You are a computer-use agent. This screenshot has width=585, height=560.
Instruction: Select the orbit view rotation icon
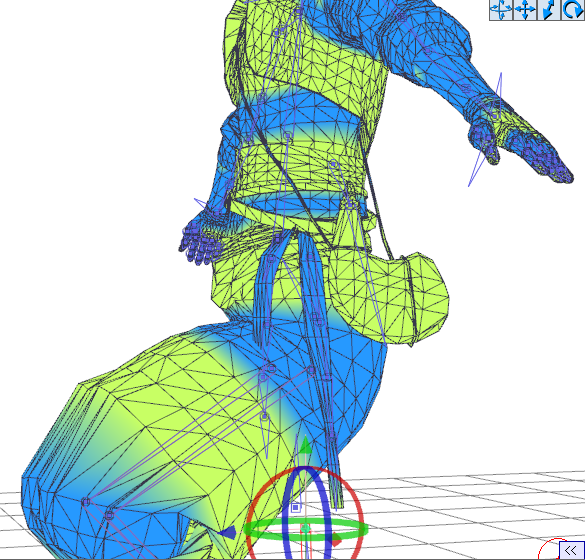(x=501, y=10)
